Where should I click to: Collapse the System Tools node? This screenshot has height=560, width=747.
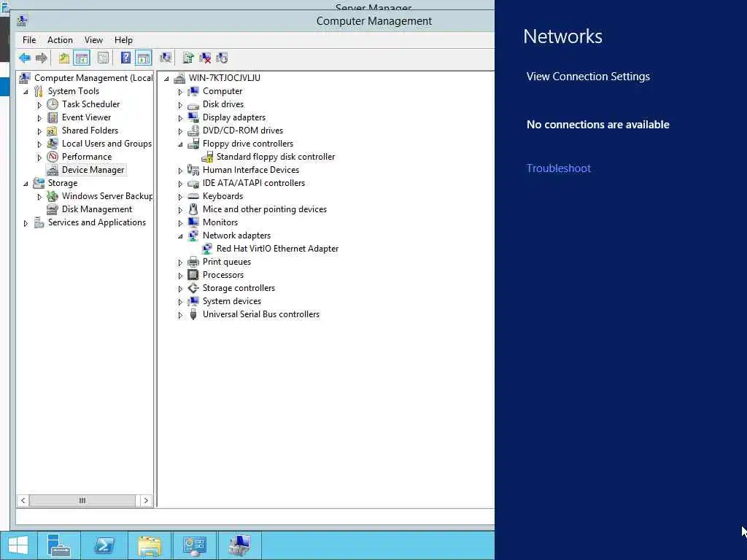[x=26, y=91]
